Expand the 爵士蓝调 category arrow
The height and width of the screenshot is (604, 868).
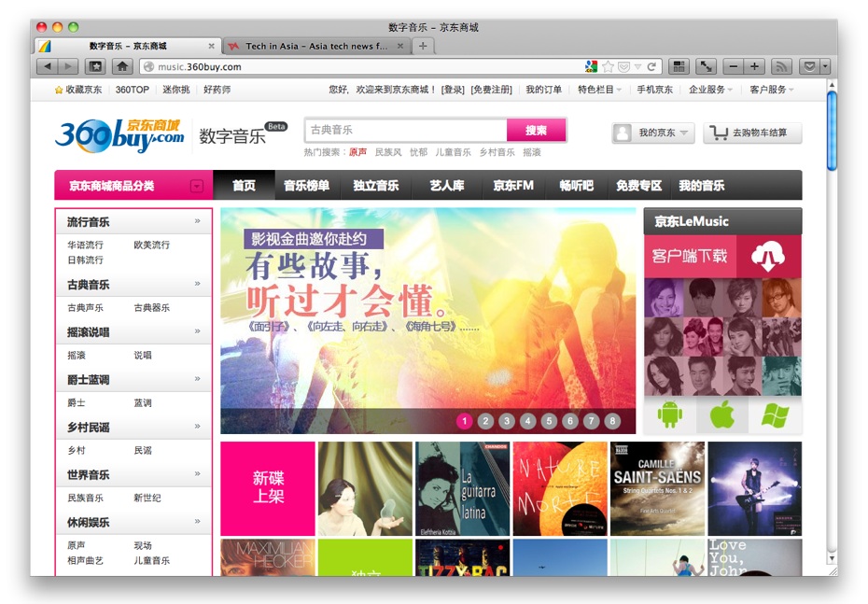198,379
